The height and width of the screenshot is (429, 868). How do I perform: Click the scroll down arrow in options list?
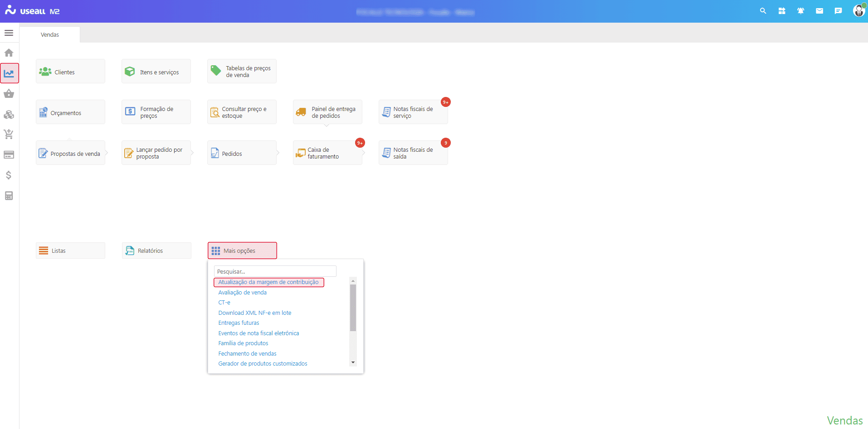(353, 362)
